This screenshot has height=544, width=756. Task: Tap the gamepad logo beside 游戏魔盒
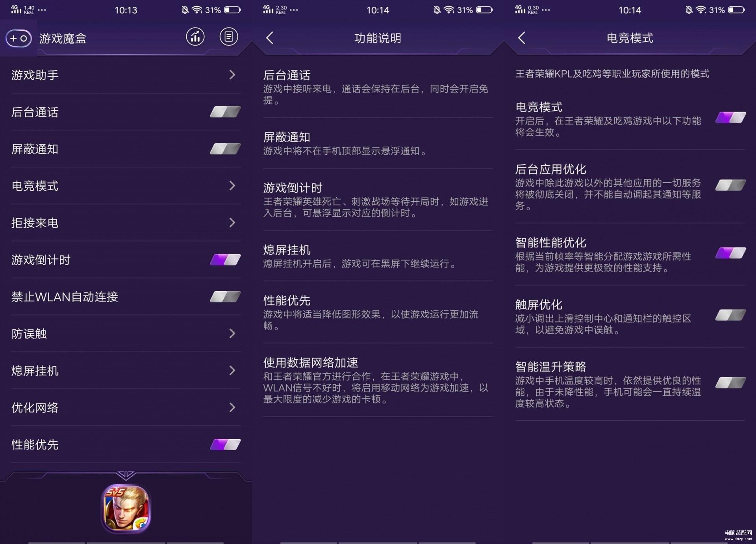(x=19, y=38)
